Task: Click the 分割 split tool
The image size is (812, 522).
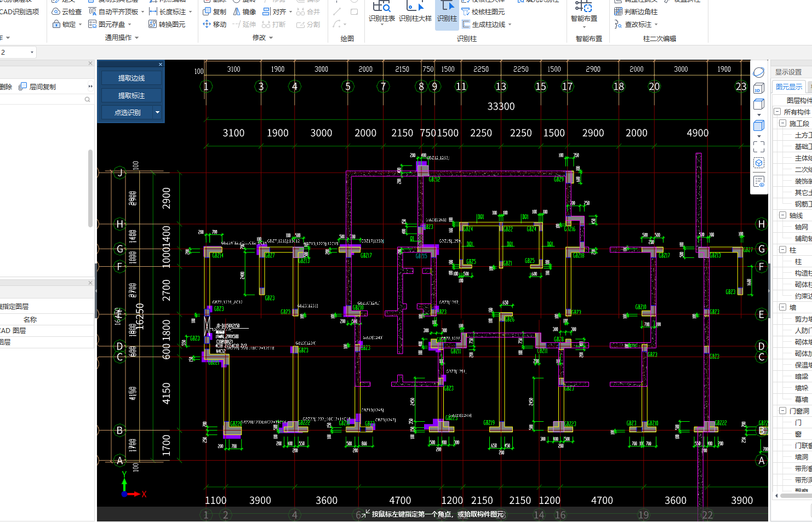Action: [x=308, y=24]
